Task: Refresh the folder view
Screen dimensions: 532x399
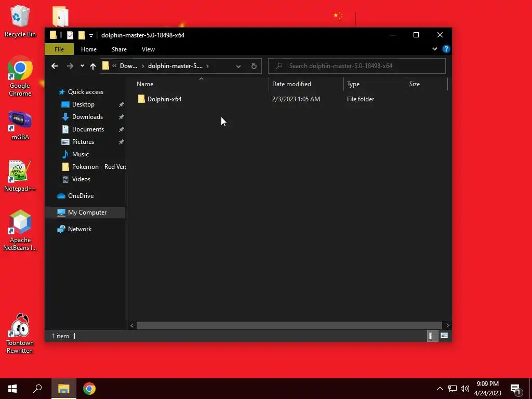Action: (x=254, y=66)
